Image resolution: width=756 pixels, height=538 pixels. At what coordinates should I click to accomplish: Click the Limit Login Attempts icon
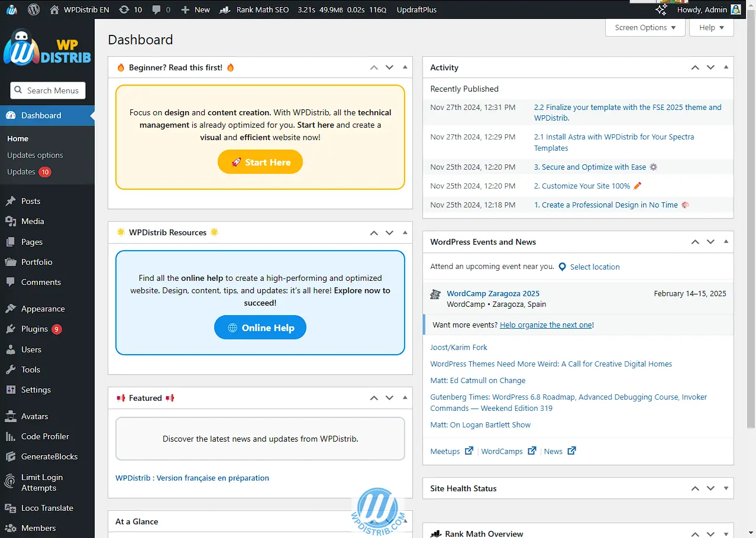10,482
